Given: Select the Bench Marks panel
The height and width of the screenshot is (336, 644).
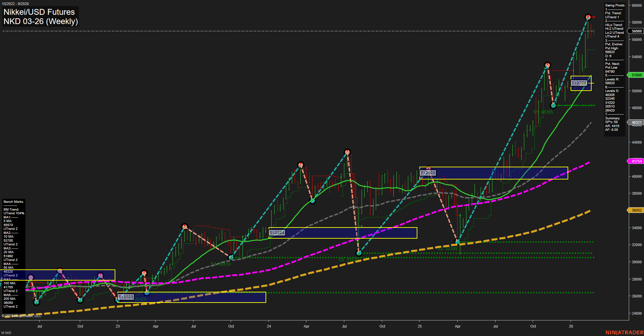Looking at the screenshot, I should coord(13,201).
